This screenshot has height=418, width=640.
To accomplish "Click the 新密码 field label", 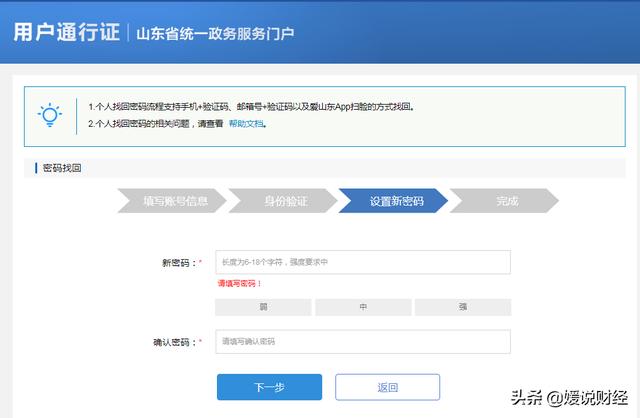I will coord(178,263).
